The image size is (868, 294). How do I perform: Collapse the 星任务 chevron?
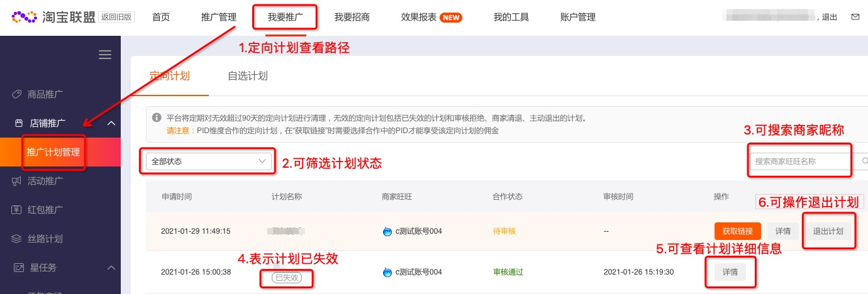click(111, 268)
